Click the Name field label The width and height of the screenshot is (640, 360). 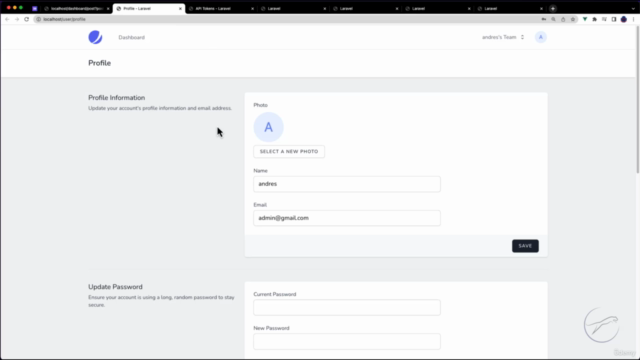pos(260,171)
